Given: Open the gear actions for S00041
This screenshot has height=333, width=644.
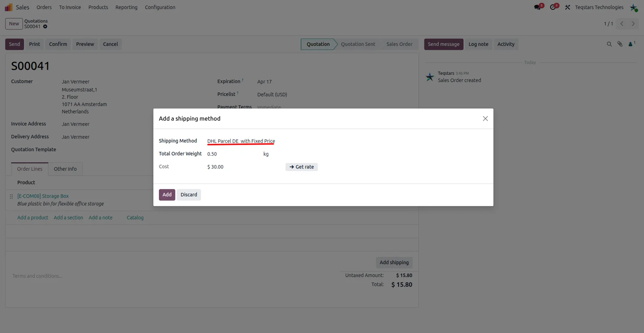Looking at the screenshot, I should (x=45, y=27).
